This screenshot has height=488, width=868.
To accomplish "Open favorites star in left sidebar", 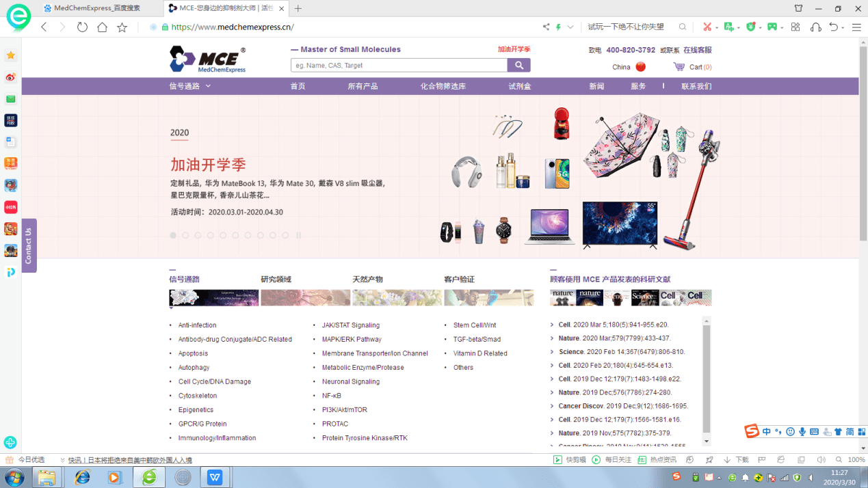I will coord(10,55).
